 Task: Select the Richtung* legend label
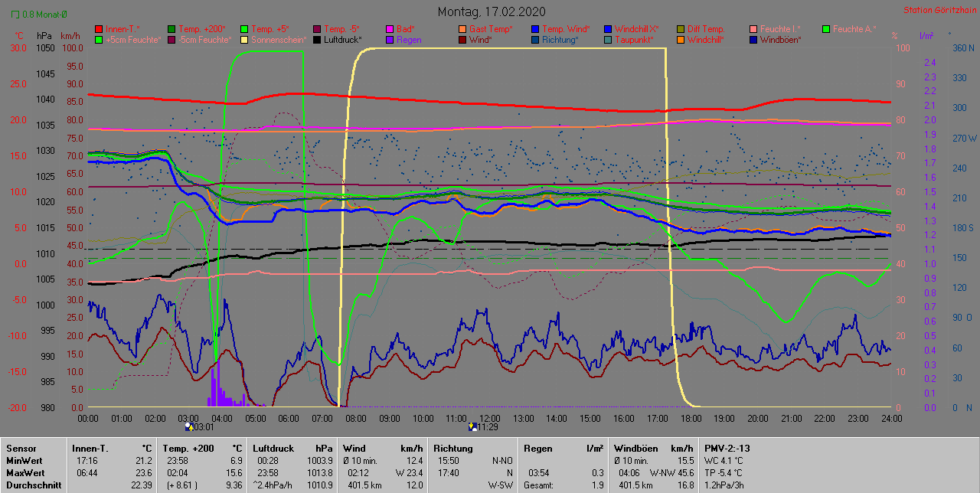pos(560,39)
